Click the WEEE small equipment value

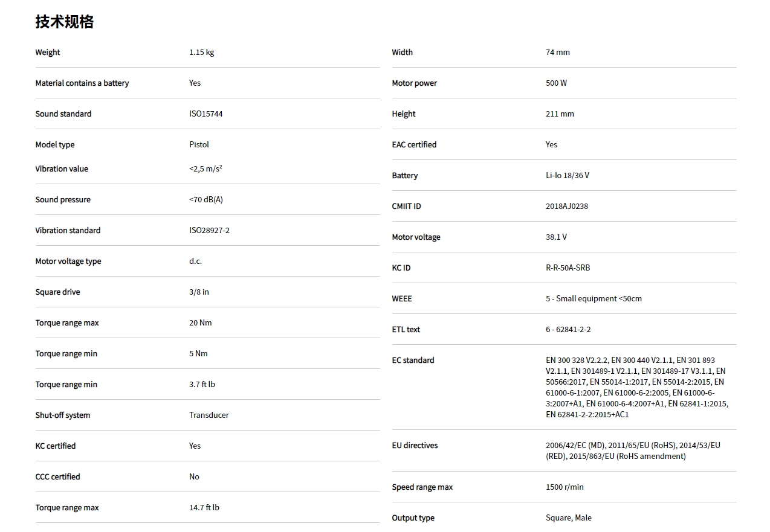594,299
